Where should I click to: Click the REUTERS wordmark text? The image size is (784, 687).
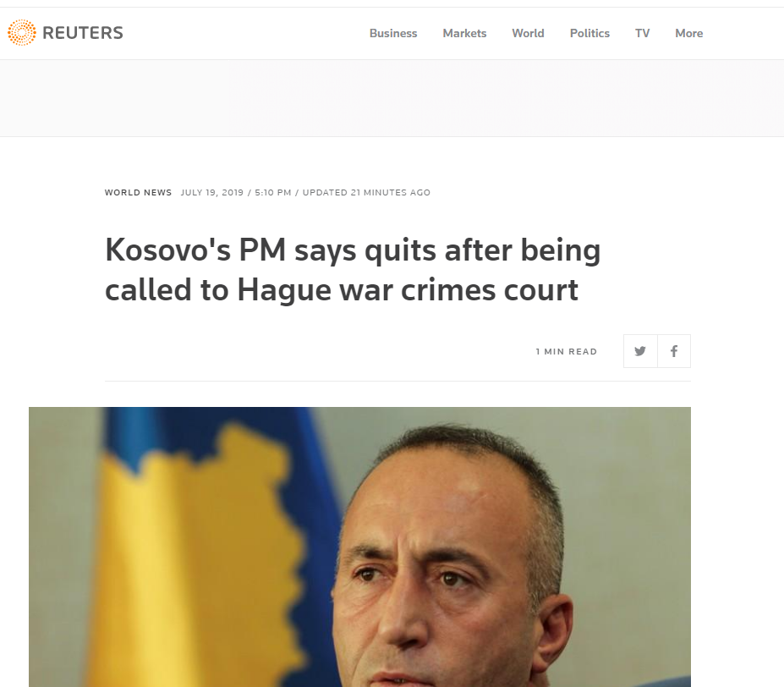pyautogui.click(x=83, y=33)
